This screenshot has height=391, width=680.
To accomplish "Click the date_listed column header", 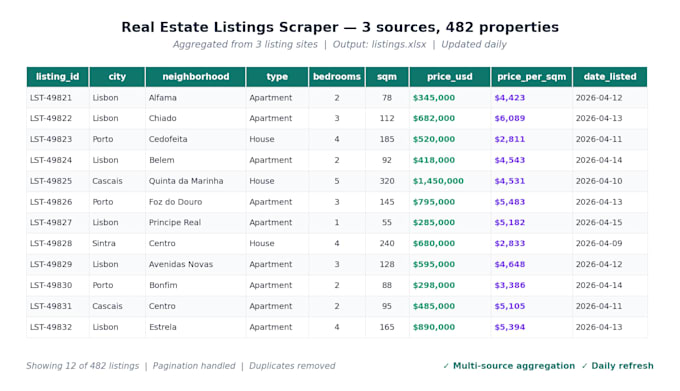I will click(610, 77).
